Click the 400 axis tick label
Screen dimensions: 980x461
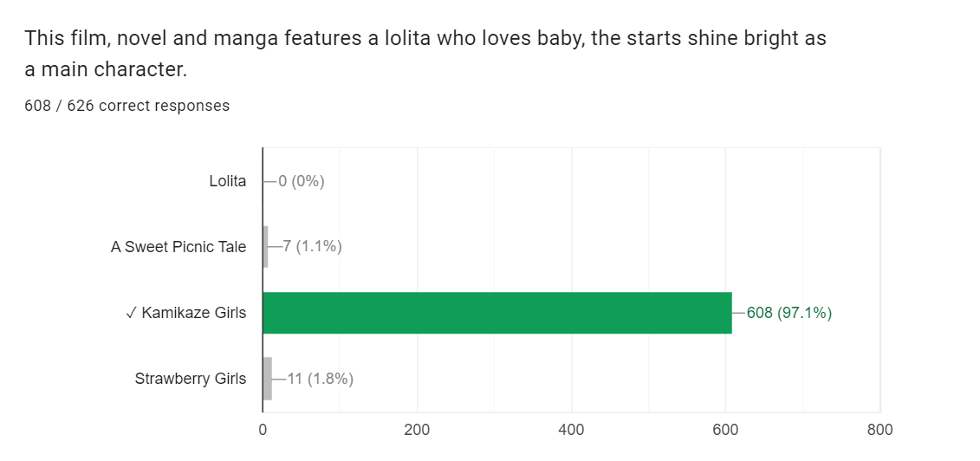[571, 430]
